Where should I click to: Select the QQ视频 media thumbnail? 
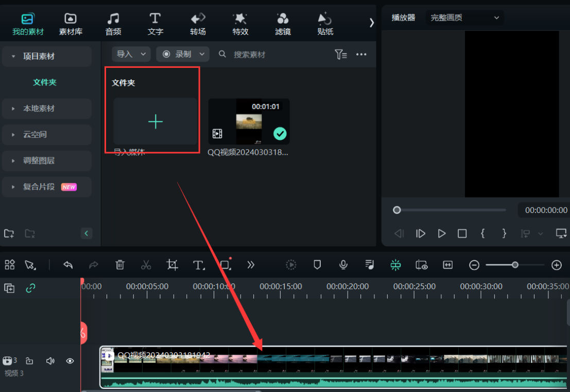pos(249,121)
